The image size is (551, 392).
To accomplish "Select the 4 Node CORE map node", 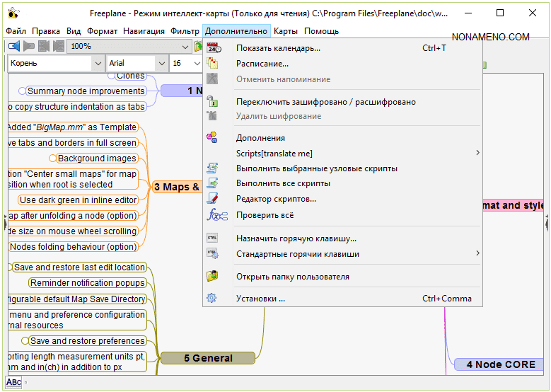I will click(x=500, y=364).
